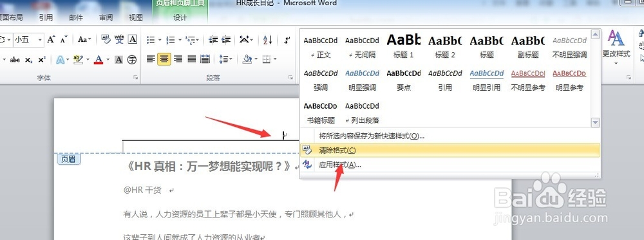This screenshot has height=240, width=644.
Task: Apply the 标题 1 style
Action: (x=404, y=46)
